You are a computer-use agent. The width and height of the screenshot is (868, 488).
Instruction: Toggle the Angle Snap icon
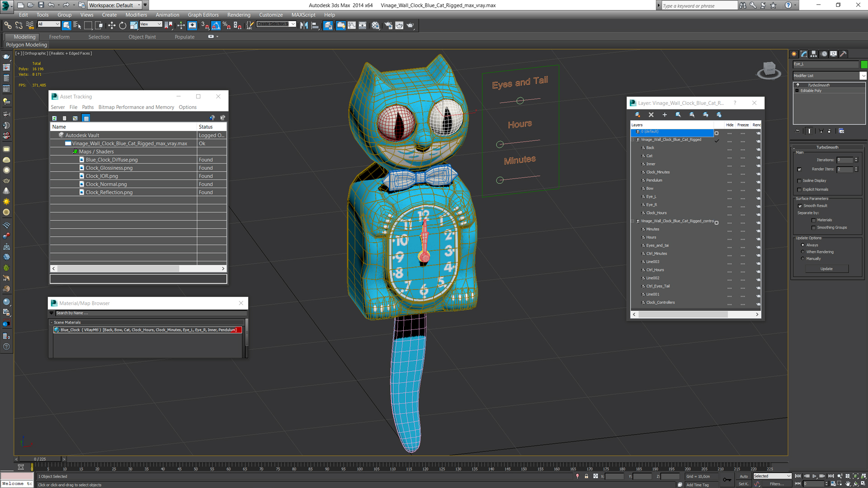pos(216,26)
